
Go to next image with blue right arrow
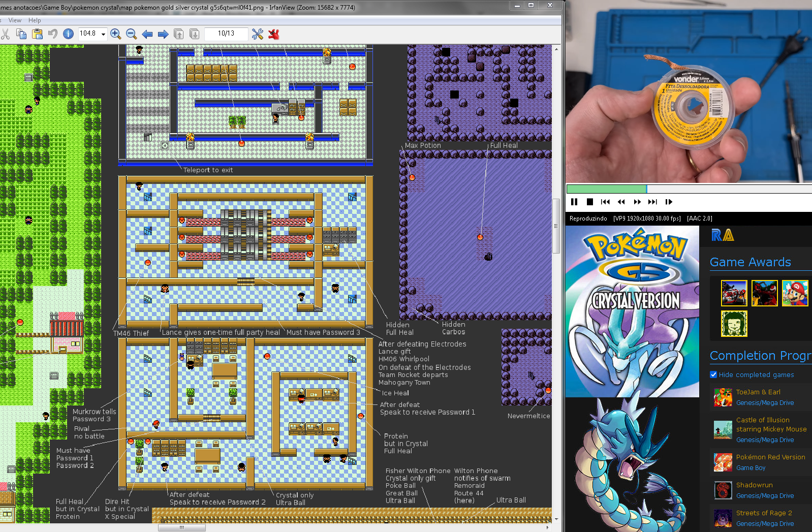click(163, 34)
